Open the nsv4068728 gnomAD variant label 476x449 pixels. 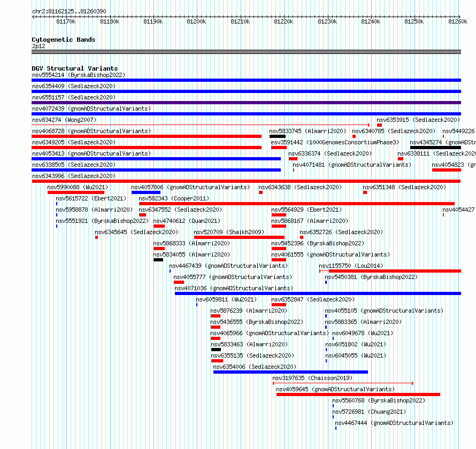91,131
